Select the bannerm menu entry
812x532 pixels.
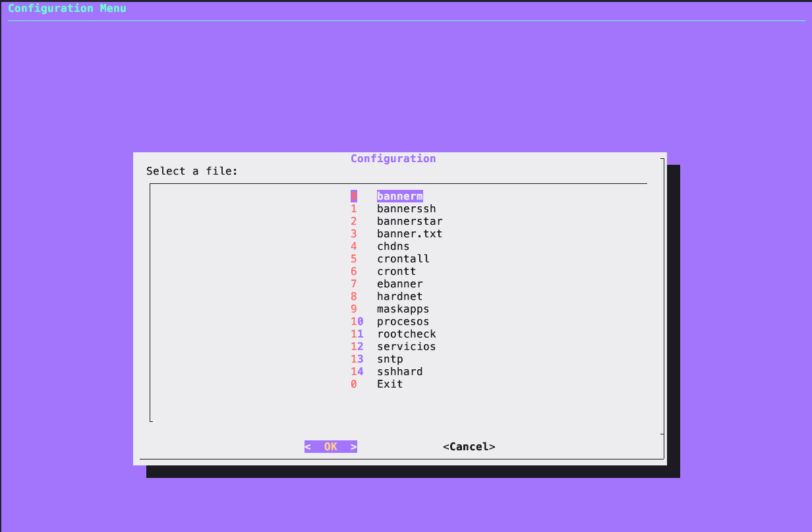(x=399, y=196)
